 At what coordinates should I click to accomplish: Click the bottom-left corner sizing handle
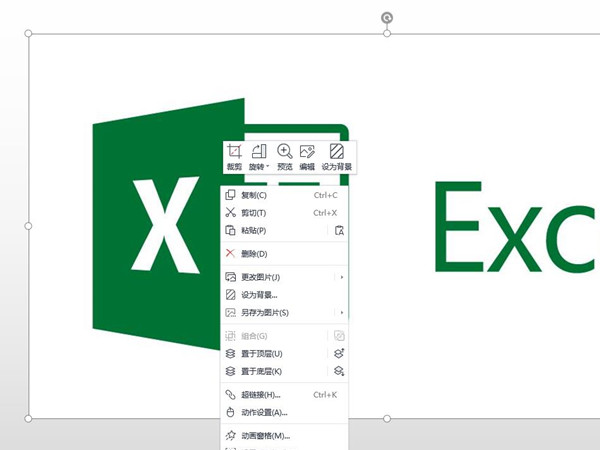28,419
